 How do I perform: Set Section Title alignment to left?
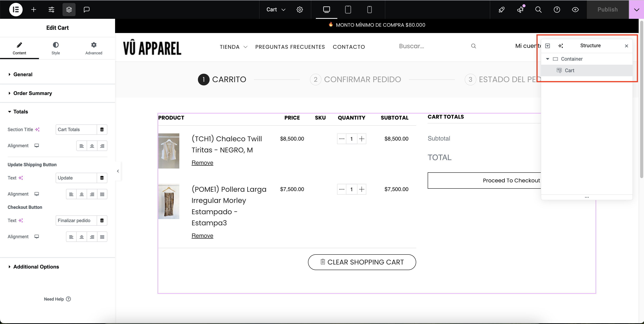point(82,146)
